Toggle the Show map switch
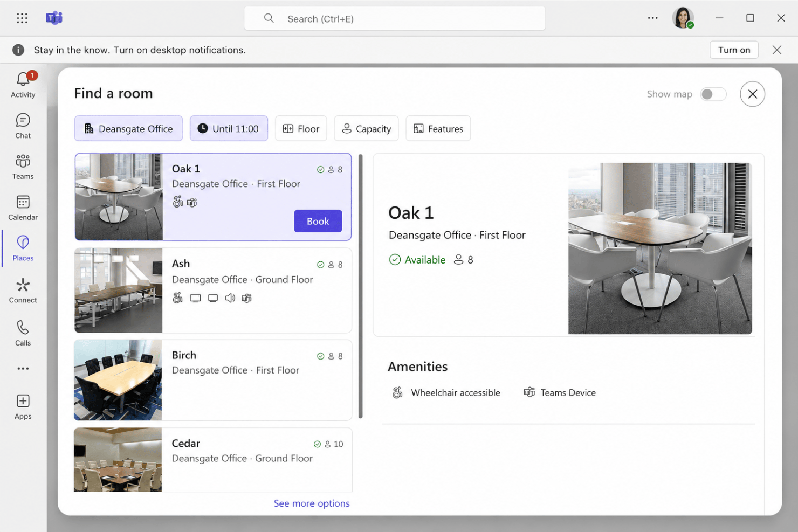Screen dimensions: 798x532 pyautogui.click(x=713, y=94)
